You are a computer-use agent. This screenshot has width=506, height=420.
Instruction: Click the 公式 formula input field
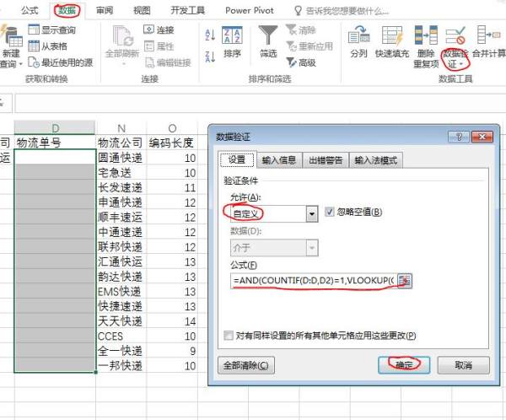pyautogui.click(x=313, y=281)
